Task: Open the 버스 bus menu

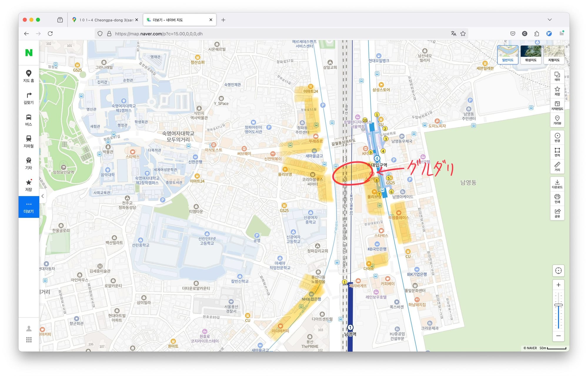Action: click(29, 120)
